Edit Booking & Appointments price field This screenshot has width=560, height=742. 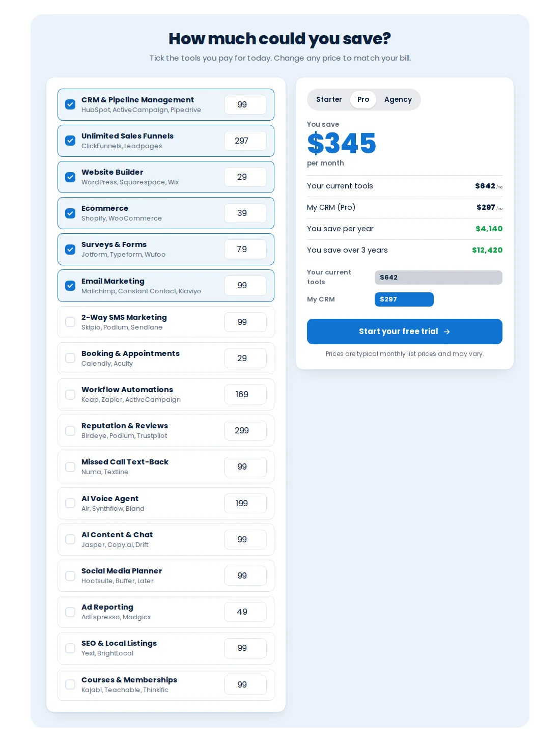coord(245,358)
